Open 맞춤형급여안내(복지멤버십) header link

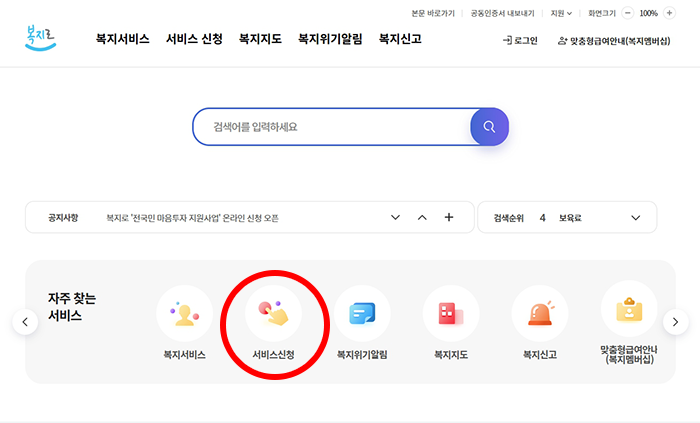coord(614,41)
